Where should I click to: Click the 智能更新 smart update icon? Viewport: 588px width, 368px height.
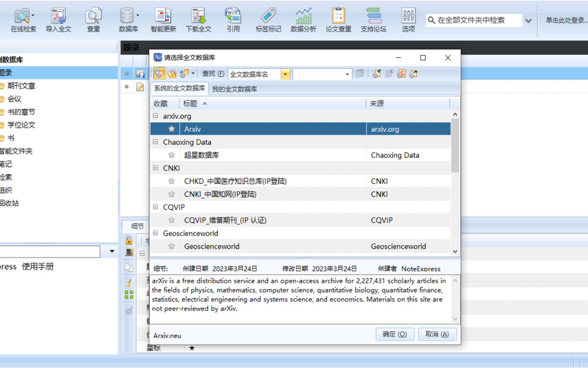point(163,20)
